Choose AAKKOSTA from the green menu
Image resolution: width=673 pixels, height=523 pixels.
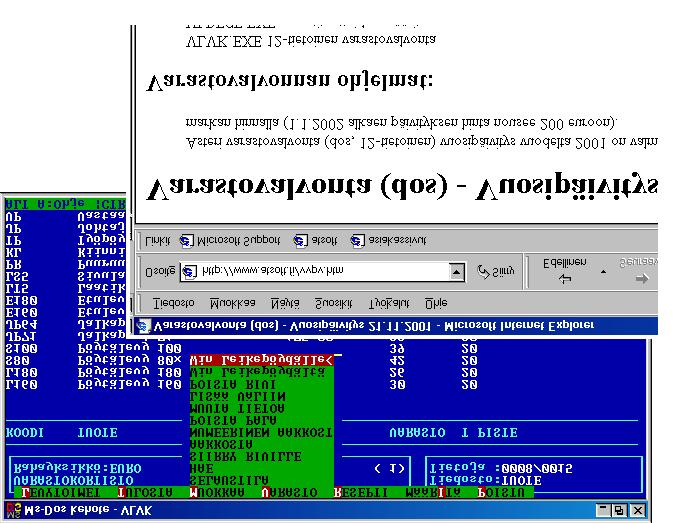(x=261, y=444)
